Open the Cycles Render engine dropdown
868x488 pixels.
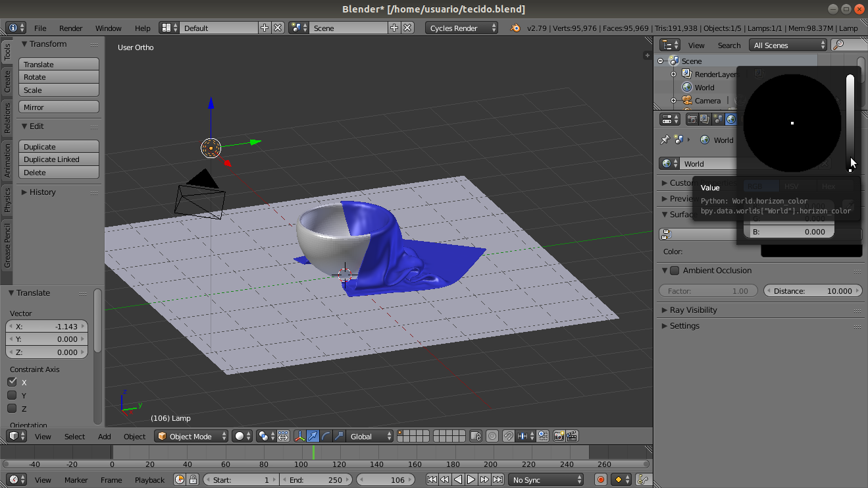pyautogui.click(x=462, y=28)
